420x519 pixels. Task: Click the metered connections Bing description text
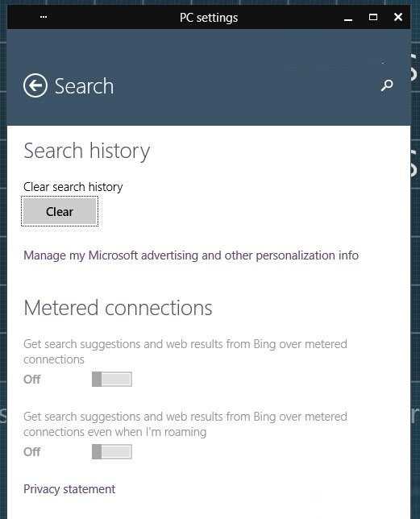[185, 351]
